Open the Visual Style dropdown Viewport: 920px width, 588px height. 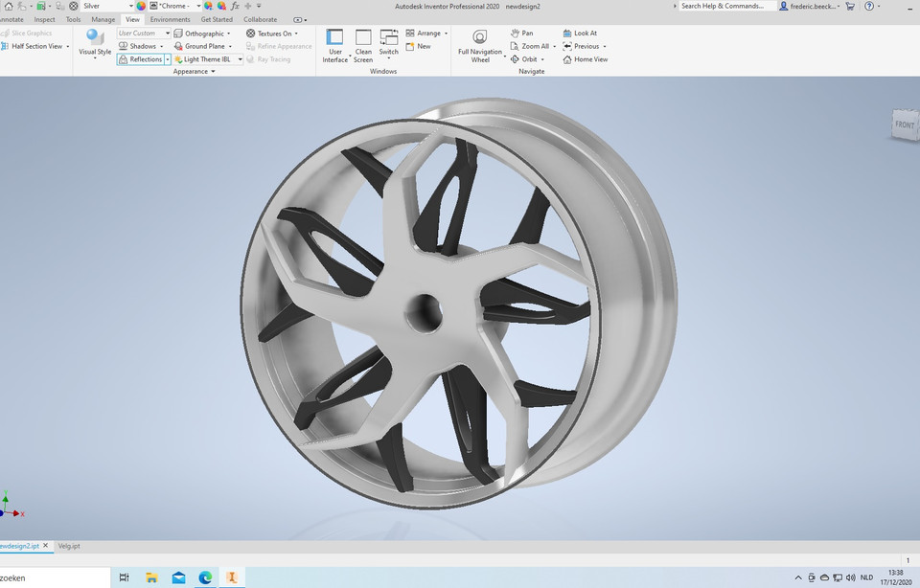(93, 45)
